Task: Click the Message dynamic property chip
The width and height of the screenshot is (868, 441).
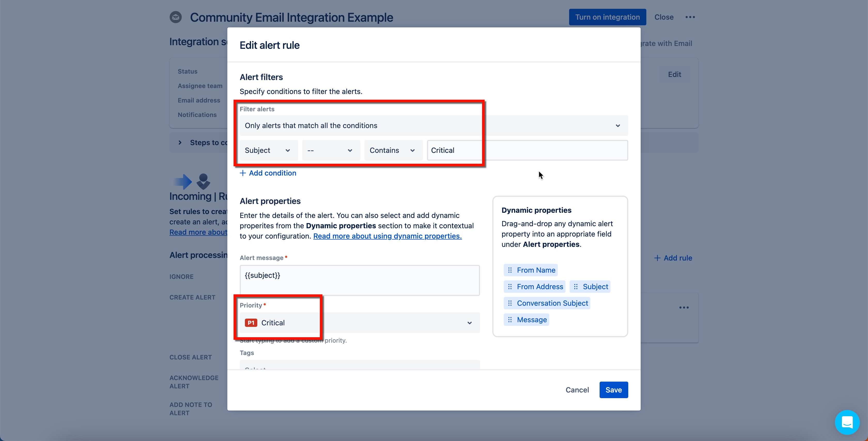Action: pos(531,319)
